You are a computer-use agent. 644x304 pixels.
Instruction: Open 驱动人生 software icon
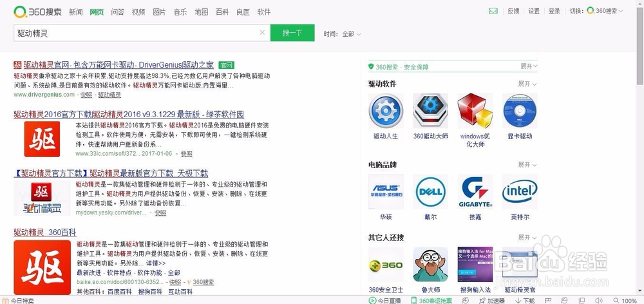pos(386,111)
